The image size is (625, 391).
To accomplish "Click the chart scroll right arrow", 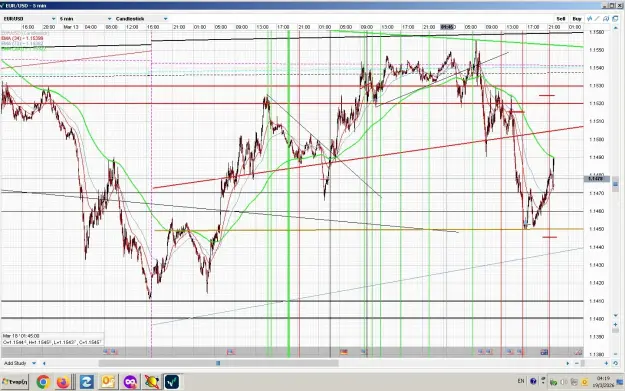I will [x=568, y=363].
